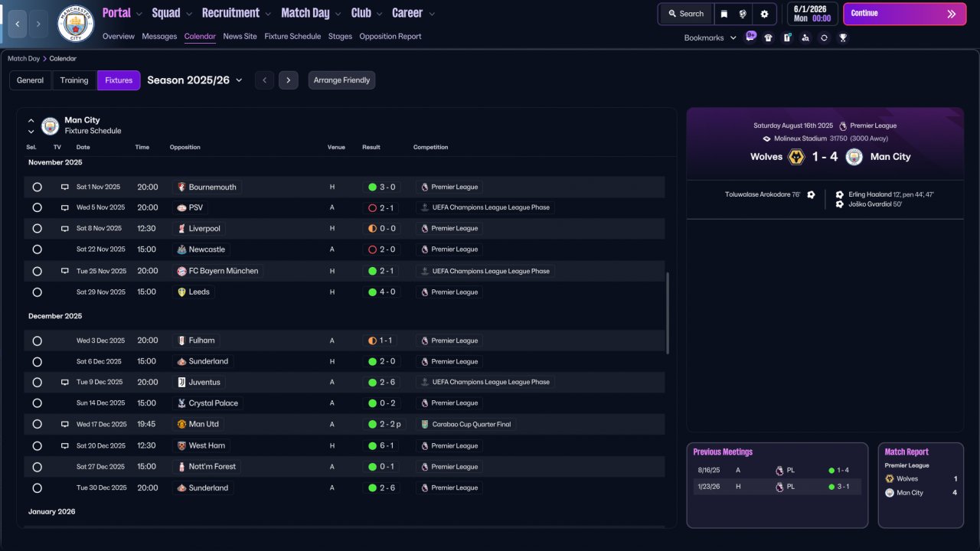Open the tactics board bookmark shortcut
Image resolution: width=980 pixels, height=551 pixels.
point(787,37)
